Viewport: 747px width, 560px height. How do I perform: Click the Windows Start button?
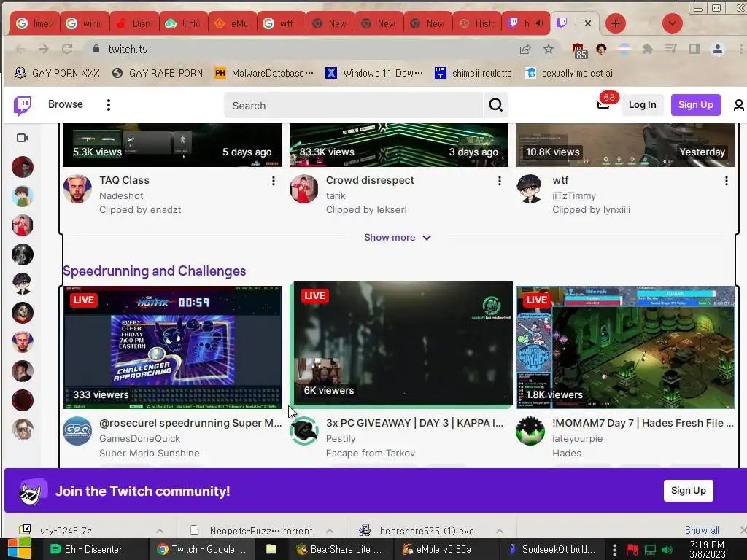(x=20, y=549)
